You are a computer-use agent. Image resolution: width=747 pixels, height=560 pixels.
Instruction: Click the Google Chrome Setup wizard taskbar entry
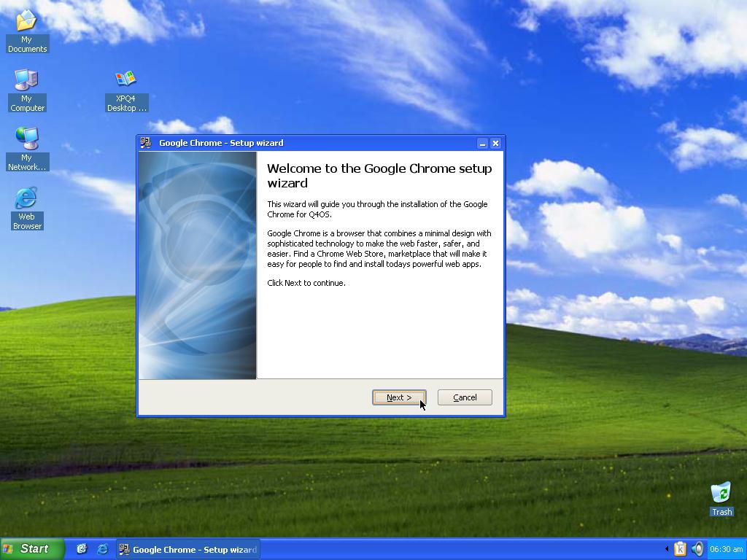187,550
